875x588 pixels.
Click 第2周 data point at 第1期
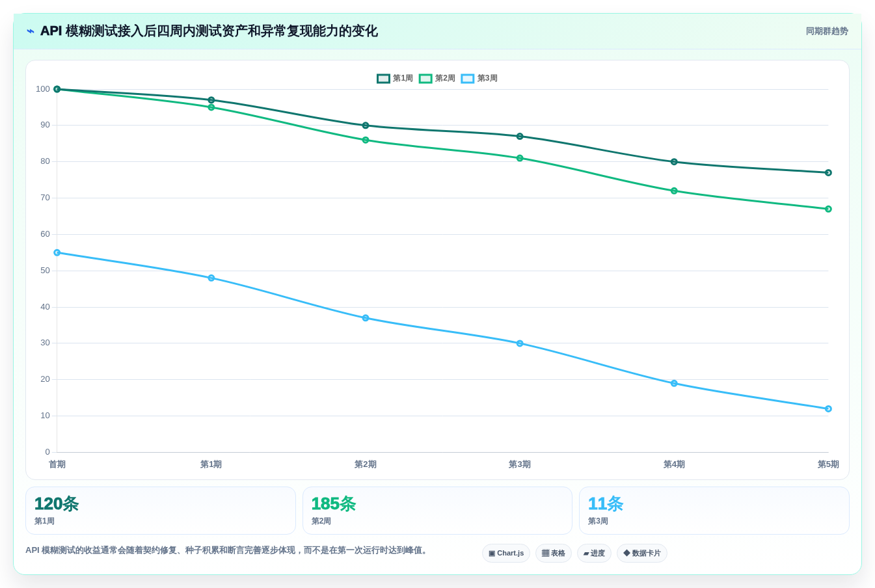(211, 107)
